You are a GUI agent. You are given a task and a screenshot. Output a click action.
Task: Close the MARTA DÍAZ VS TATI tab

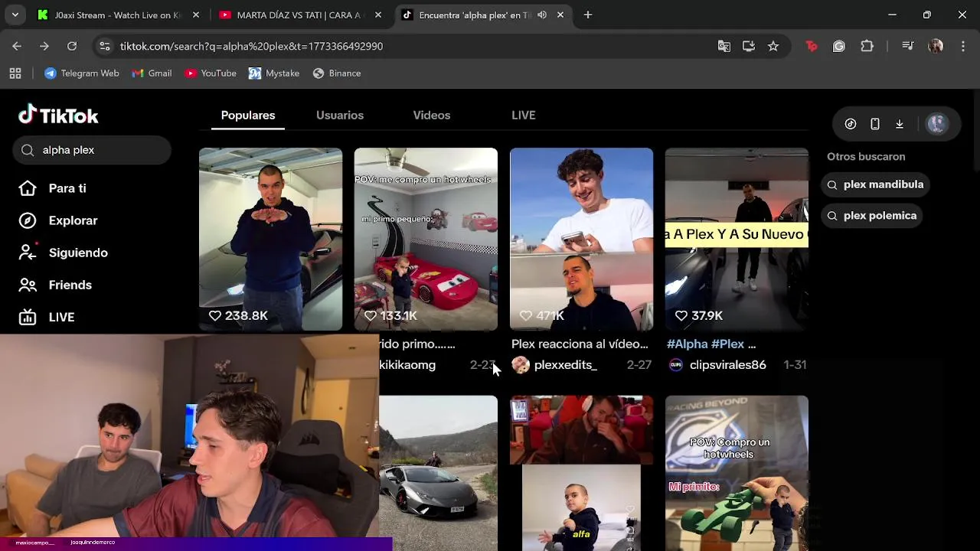378,15
